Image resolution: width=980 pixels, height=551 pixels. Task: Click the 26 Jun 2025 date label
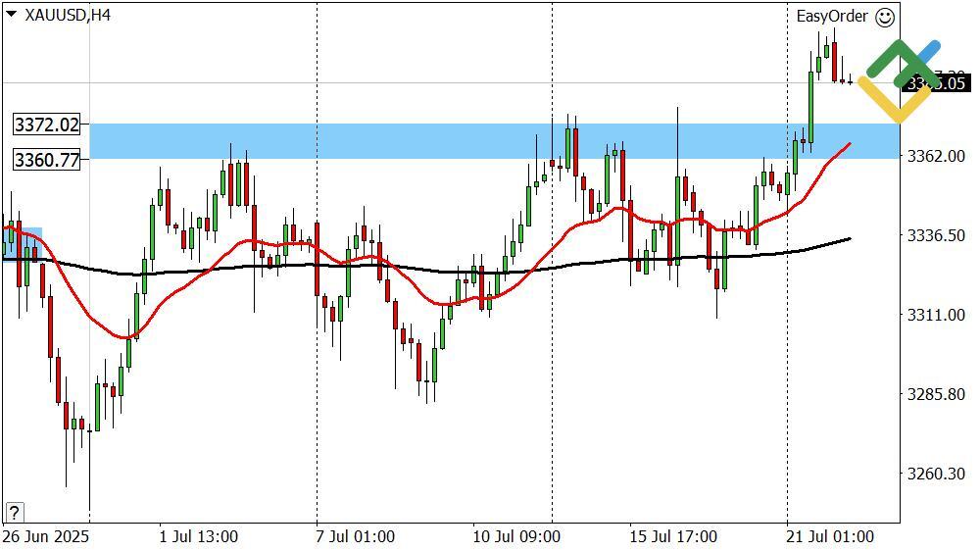pyautogui.click(x=46, y=536)
